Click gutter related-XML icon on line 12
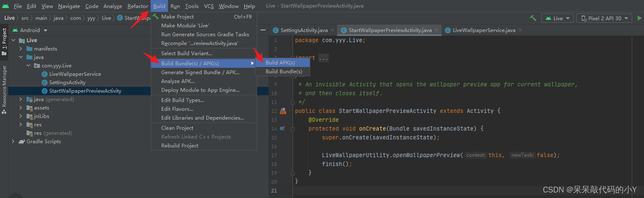The height and width of the screenshot is (198, 644). point(283,111)
